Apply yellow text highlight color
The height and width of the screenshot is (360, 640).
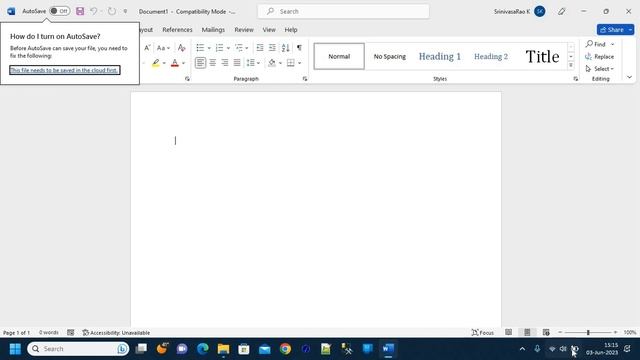pos(156,63)
